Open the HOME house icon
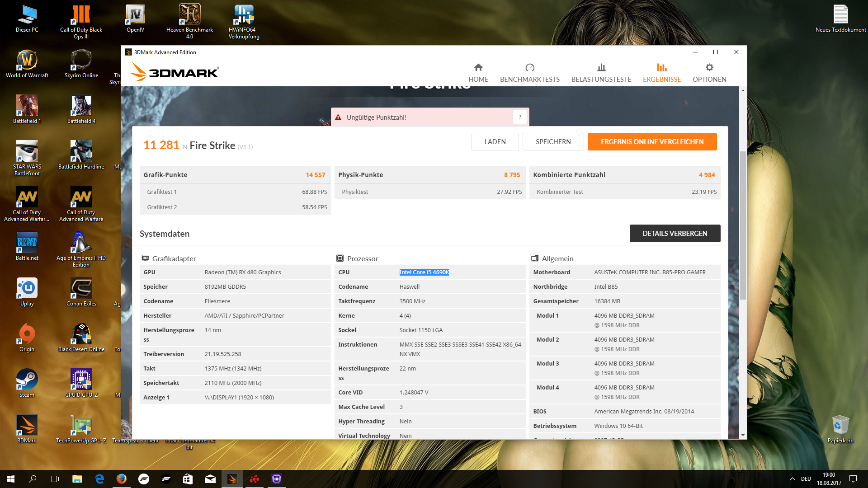Screen dimensions: 868x488 pyautogui.click(x=478, y=68)
